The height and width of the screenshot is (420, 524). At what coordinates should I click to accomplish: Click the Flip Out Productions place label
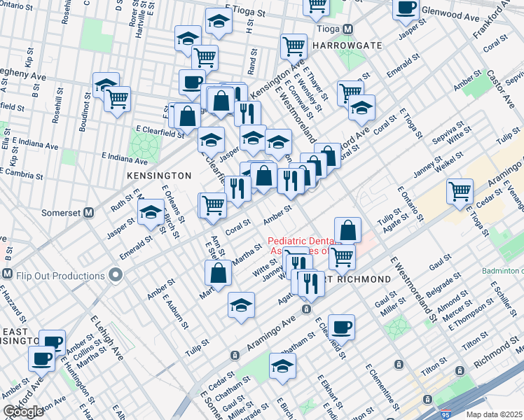click(60, 276)
